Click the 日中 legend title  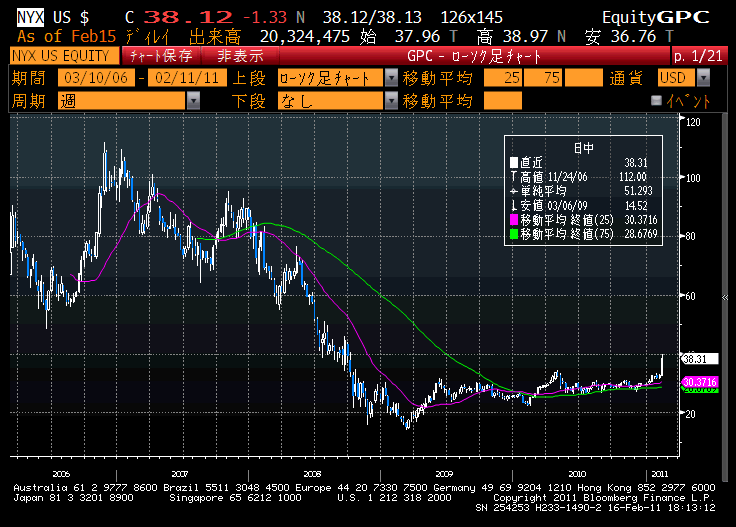(583, 148)
